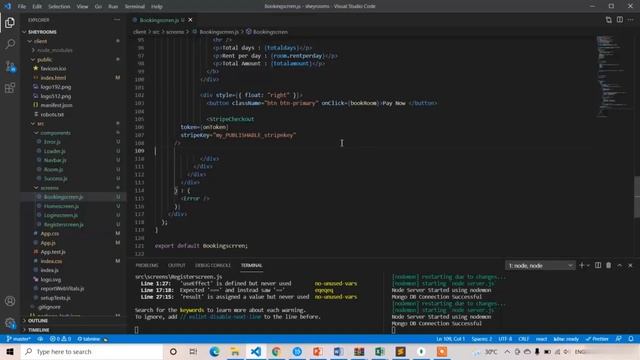Open the Search view in activity bar

(10, 44)
